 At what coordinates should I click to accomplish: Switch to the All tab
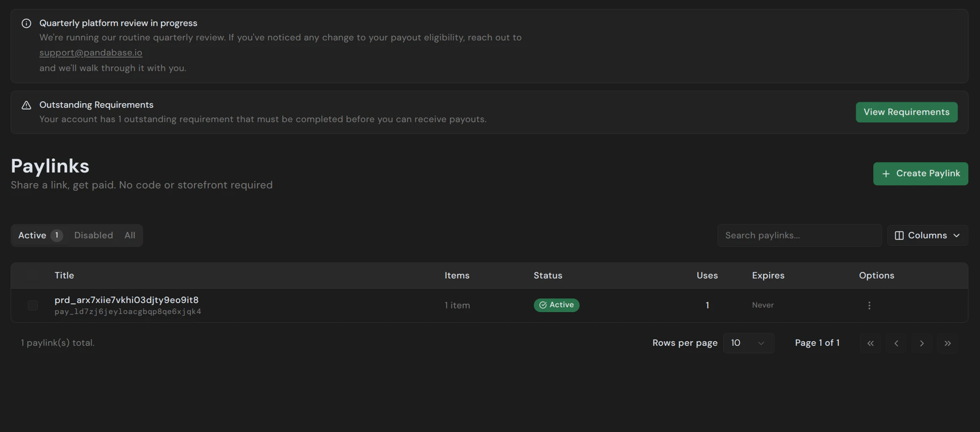point(130,236)
